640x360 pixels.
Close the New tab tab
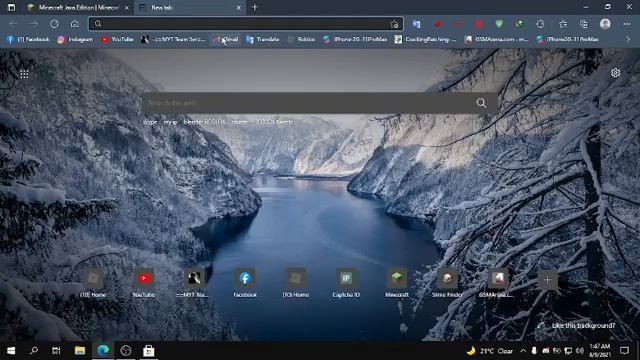pos(239,7)
